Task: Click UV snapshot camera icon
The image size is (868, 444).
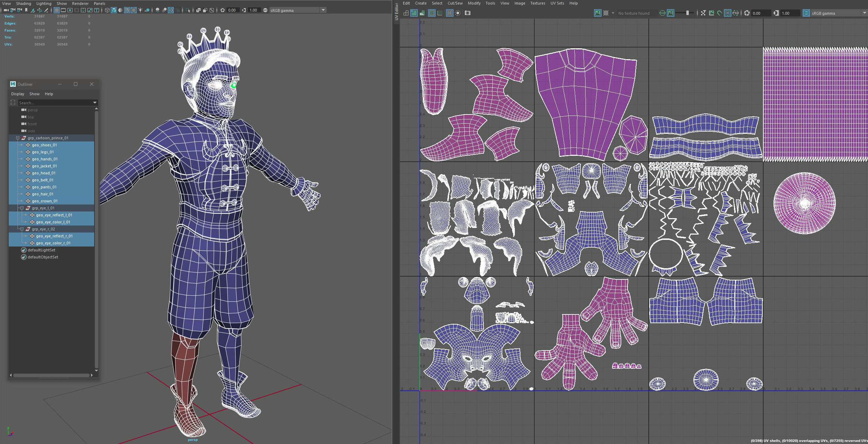Action: pos(468,13)
